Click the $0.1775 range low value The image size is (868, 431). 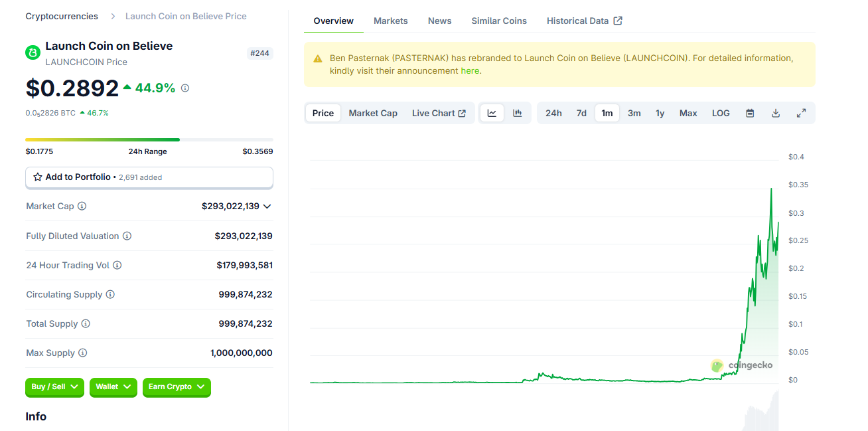click(x=39, y=151)
